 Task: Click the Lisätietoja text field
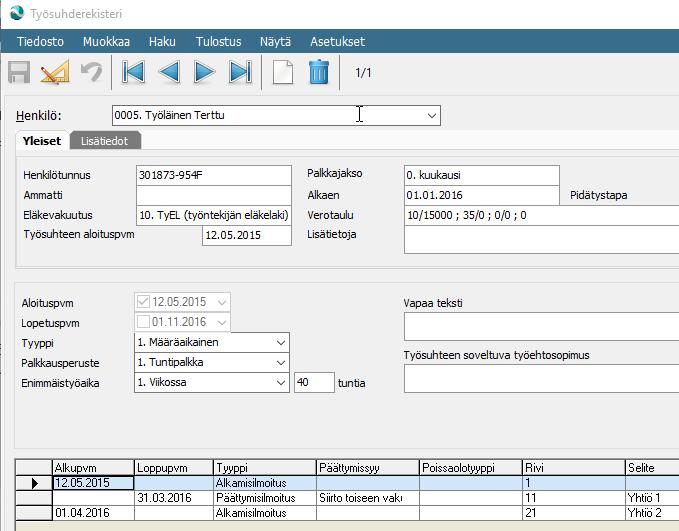[541, 240]
